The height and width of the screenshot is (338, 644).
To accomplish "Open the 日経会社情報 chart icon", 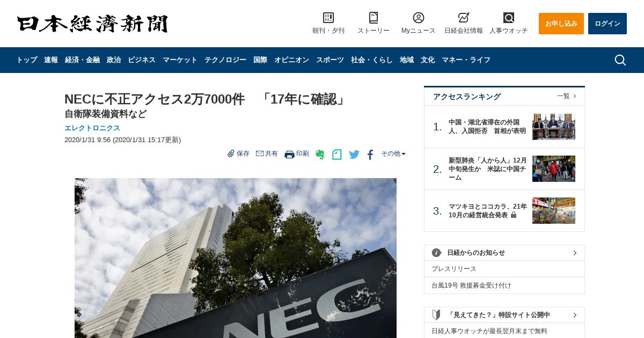I will 464,18.
